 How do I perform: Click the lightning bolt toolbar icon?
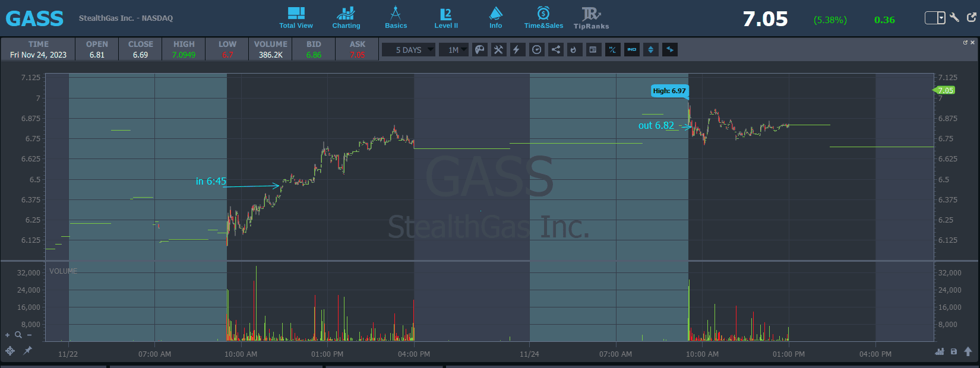[x=517, y=50]
